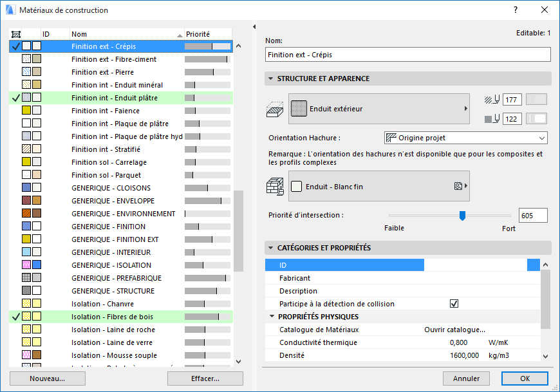This screenshot has width=560, height=392.
Task: Select GENERIQUE - FINITION EXT row
Action: (x=121, y=239)
